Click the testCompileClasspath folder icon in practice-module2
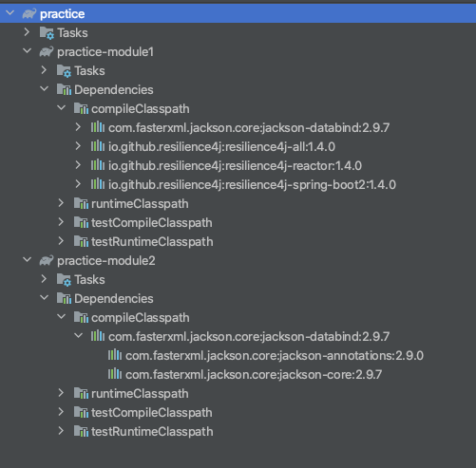 [81, 412]
